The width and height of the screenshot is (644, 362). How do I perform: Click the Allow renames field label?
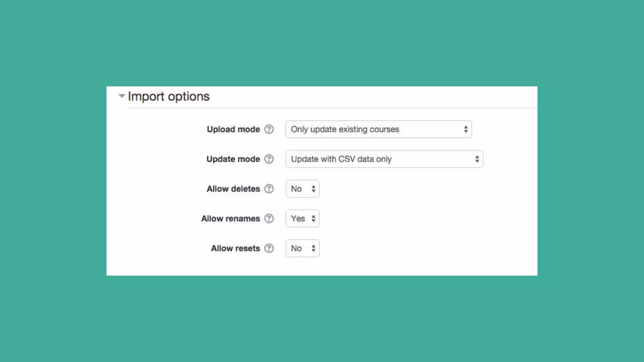[x=230, y=218]
